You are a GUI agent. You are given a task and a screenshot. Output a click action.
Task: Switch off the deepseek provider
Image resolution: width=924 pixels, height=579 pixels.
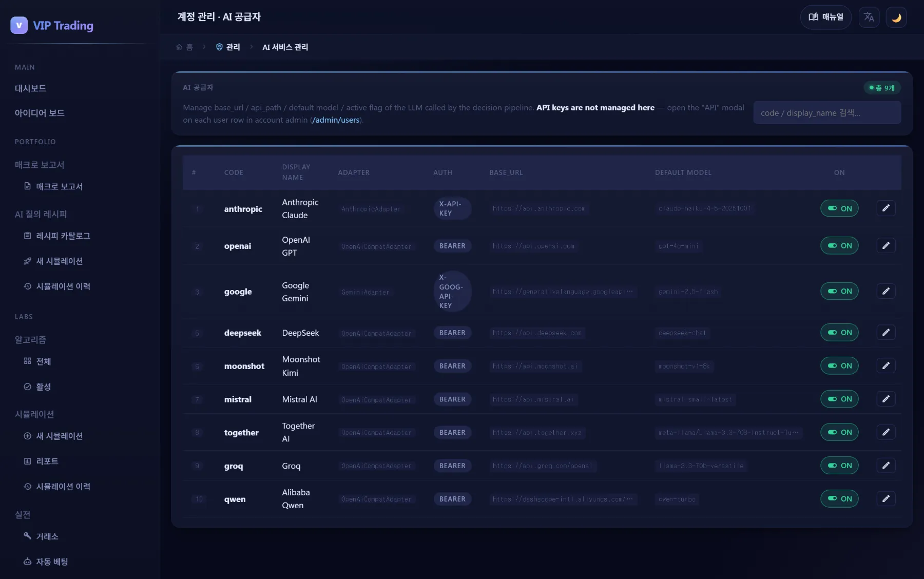pos(839,333)
